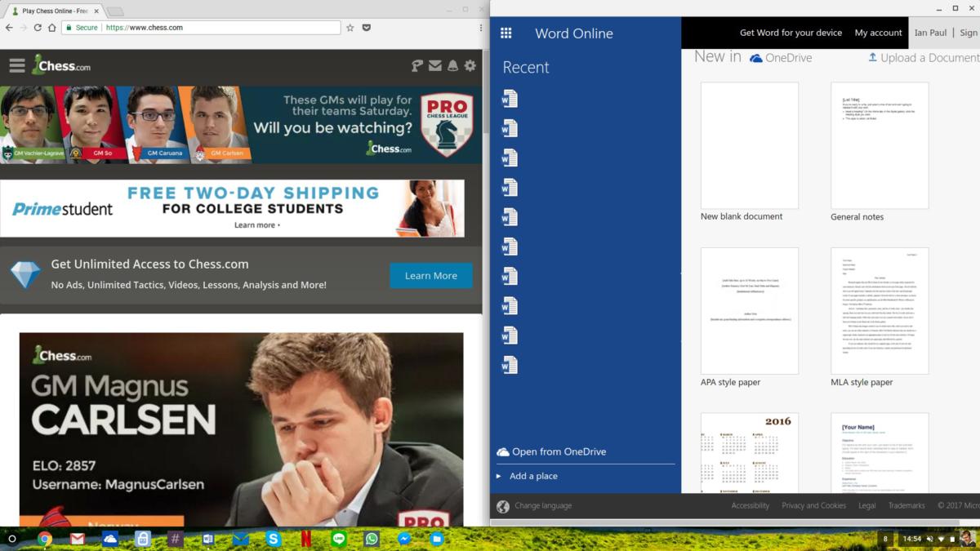Open Get Word for your device
The height and width of the screenshot is (551, 980).
[791, 33]
